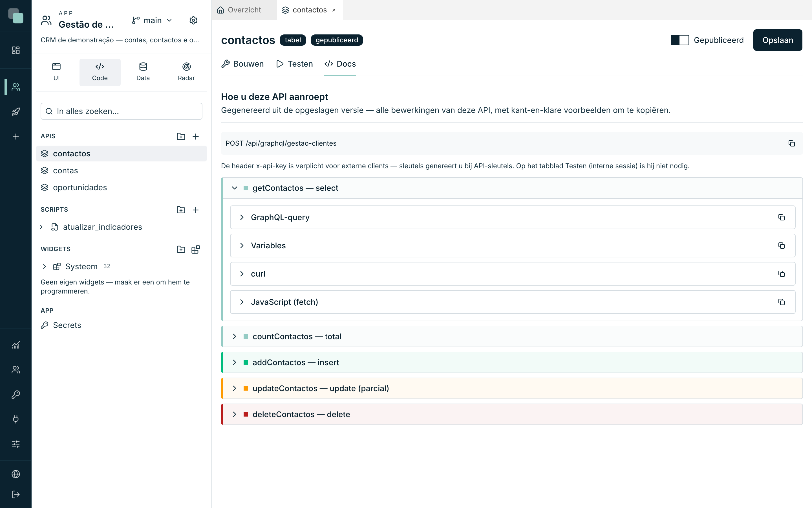Image resolution: width=812 pixels, height=508 pixels.
Task: Expand deleteContactos — delete operation
Action: point(512,414)
